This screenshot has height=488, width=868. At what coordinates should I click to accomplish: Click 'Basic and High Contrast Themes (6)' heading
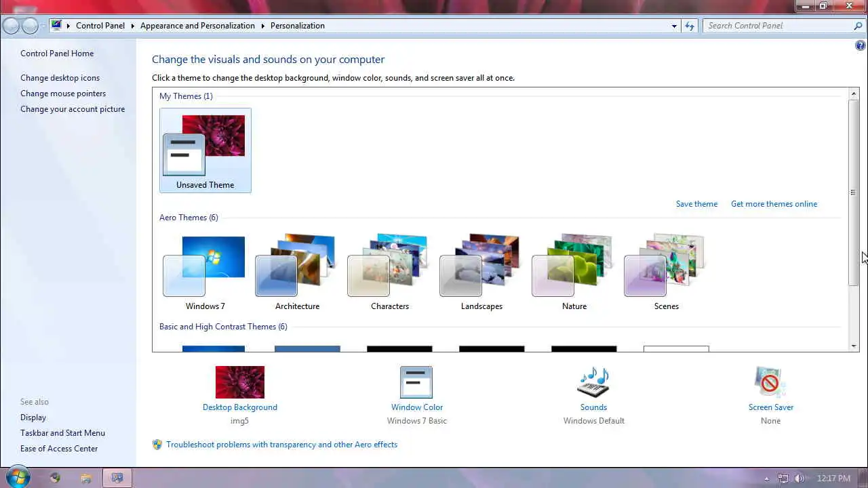point(223,327)
